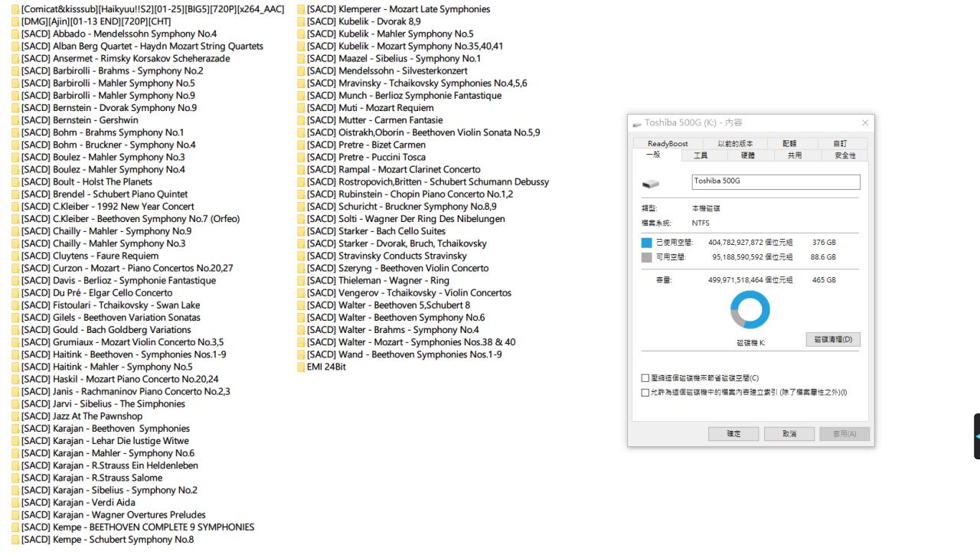The width and height of the screenshot is (980, 555).
Task: Click "[SACD] Solti - Wagner Der Ring Des Nibelungen"
Action: [406, 219]
